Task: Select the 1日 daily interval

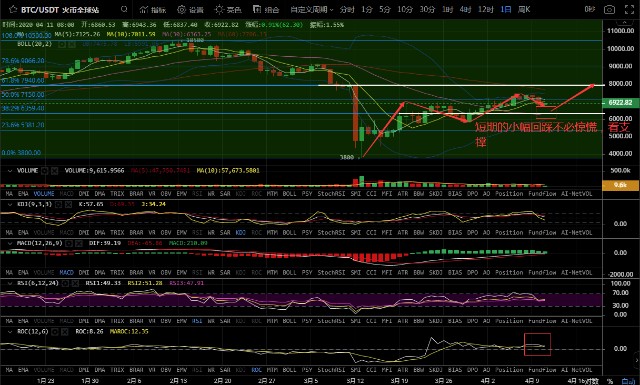Action: pyautogui.click(x=506, y=9)
